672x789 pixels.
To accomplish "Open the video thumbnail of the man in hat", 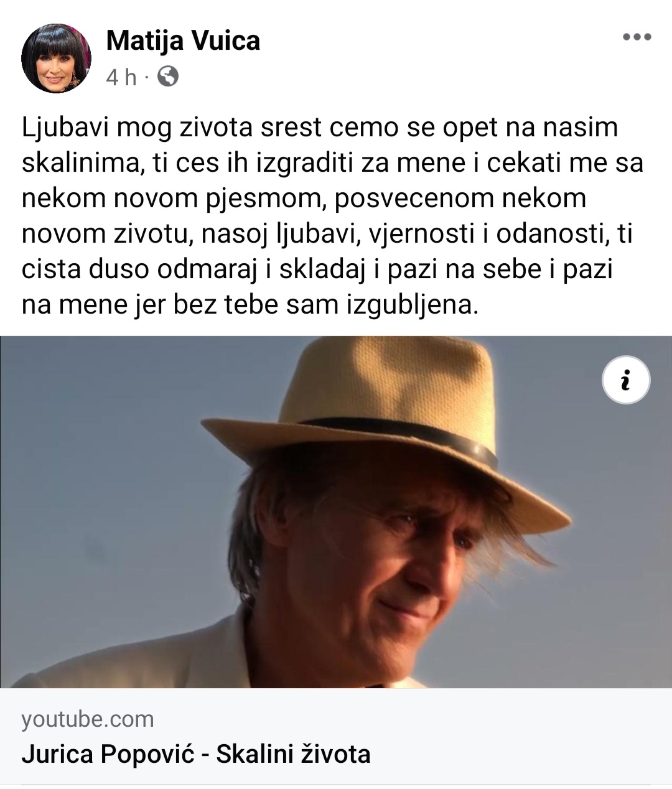I will (336, 512).
